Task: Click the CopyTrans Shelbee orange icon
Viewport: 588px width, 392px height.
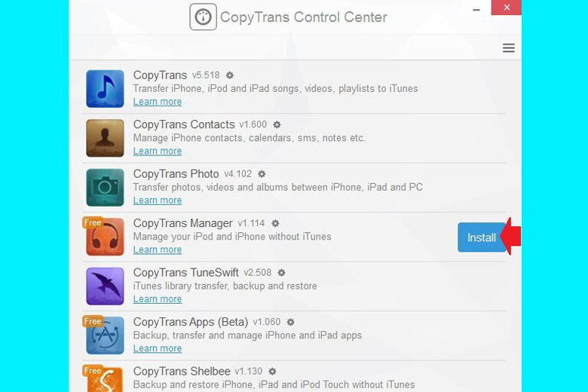Action: (105, 379)
